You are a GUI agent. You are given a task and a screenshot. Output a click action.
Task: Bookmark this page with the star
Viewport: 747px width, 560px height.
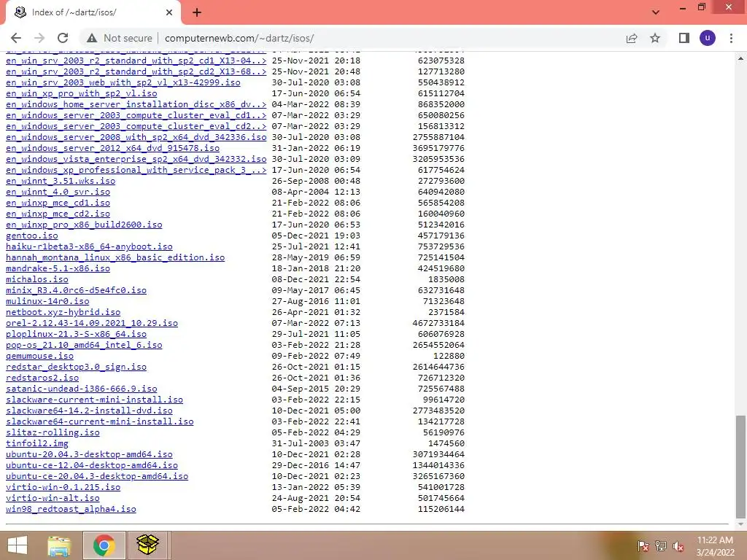pos(655,38)
